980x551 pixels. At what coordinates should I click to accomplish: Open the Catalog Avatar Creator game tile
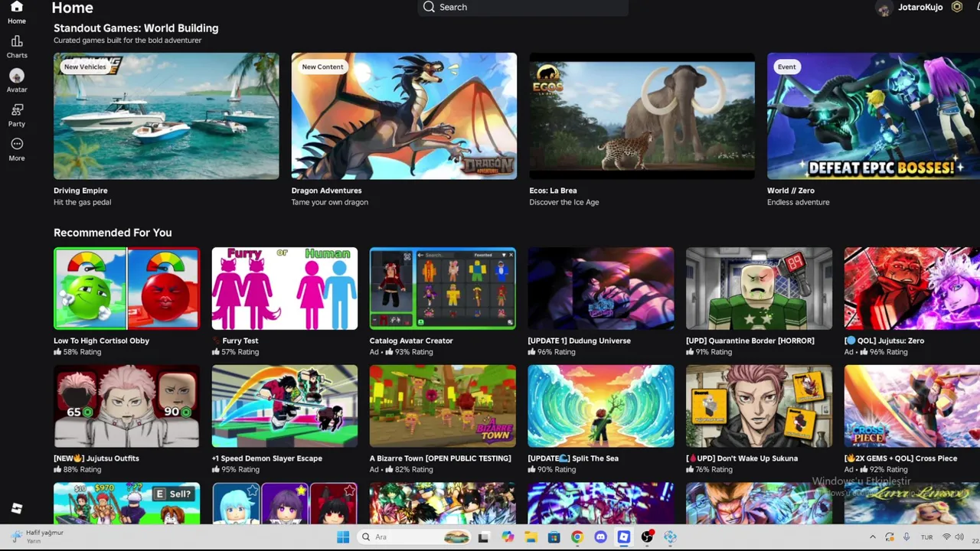pos(443,289)
